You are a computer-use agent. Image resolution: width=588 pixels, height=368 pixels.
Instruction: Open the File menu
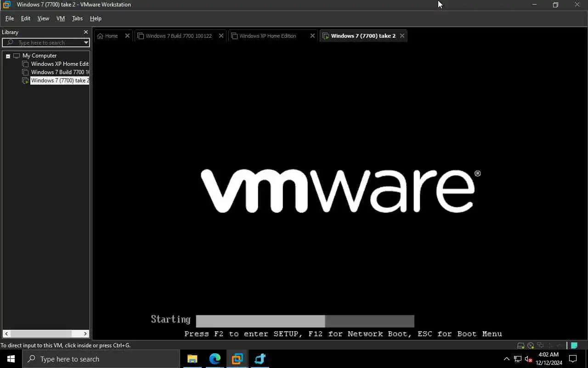coord(10,18)
